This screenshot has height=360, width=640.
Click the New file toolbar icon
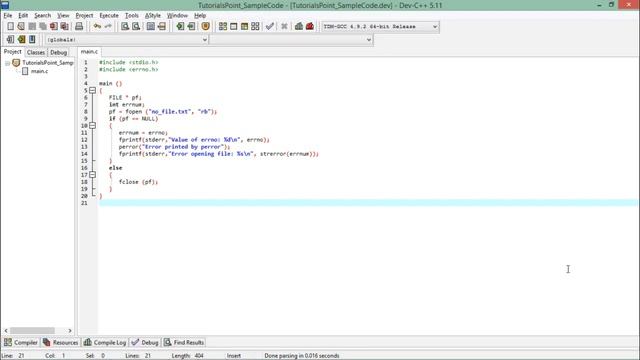pos(11,27)
